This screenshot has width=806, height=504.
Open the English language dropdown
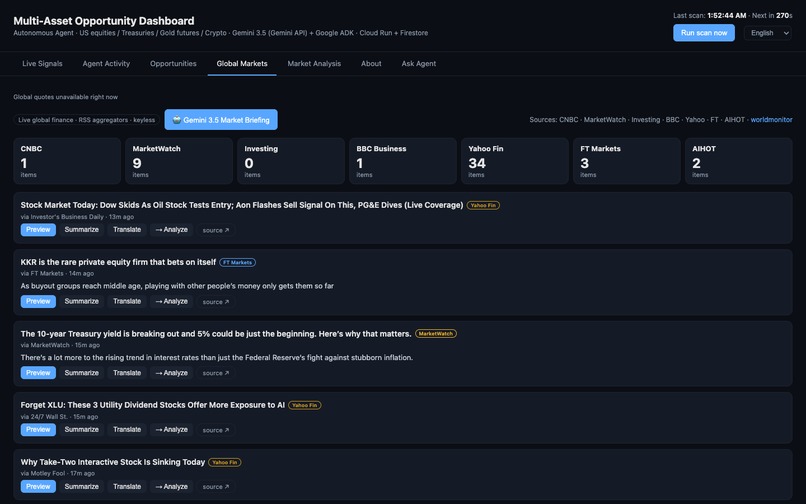point(767,33)
